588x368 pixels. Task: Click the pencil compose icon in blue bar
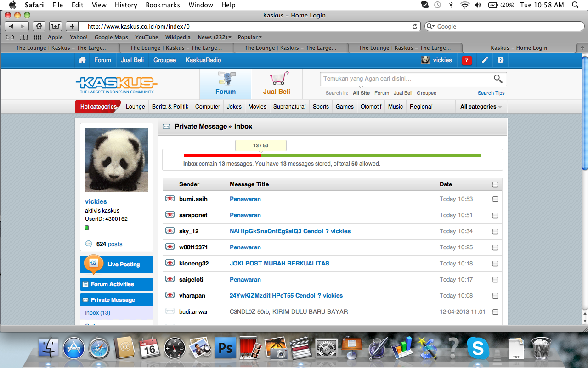[485, 60]
